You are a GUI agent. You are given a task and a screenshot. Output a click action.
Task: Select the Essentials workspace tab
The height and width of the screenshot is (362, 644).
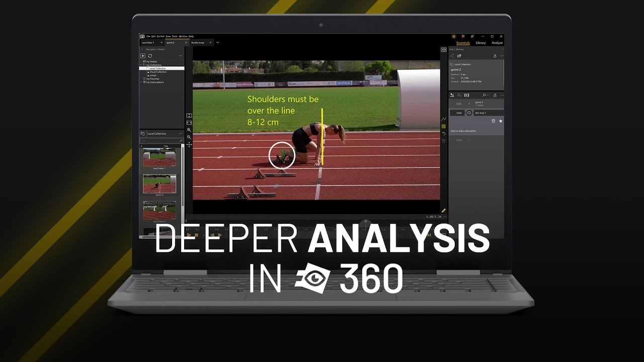pyautogui.click(x=463, y=43)
